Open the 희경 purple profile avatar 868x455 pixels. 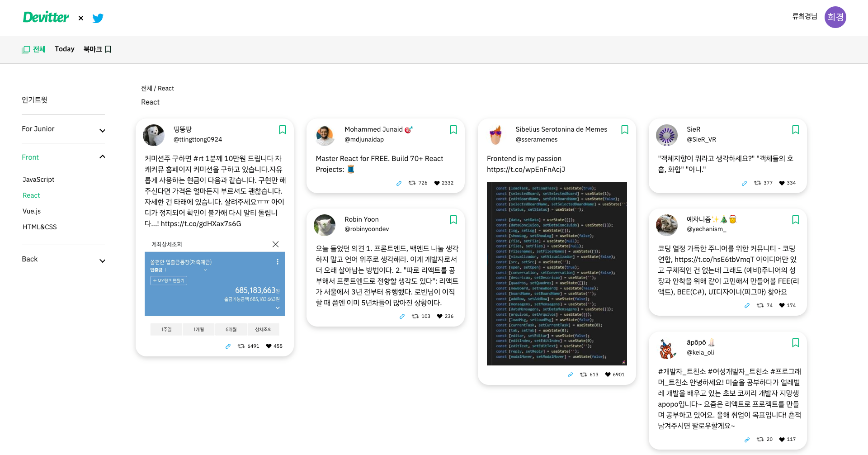835,17
